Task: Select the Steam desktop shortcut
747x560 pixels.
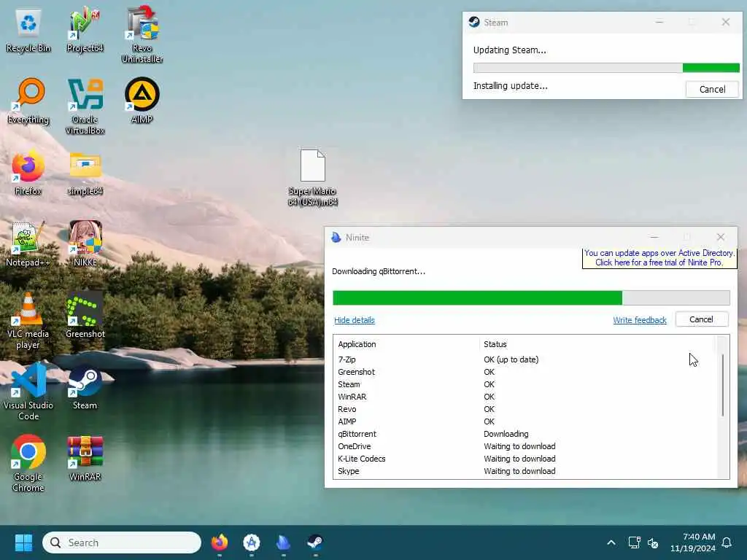Action: tap(85, 386)
